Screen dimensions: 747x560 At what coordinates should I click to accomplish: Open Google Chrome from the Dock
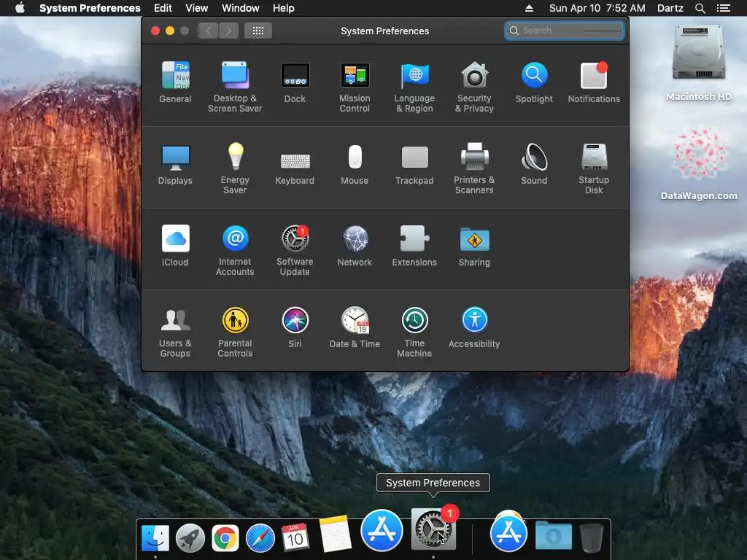(225, 538)
